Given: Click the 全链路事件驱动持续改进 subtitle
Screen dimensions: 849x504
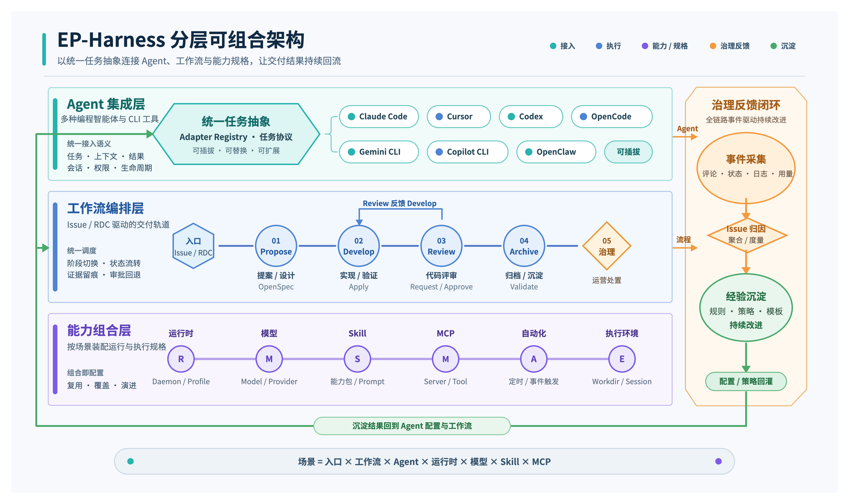Looking at the screenshot, I should coord(746,120).
